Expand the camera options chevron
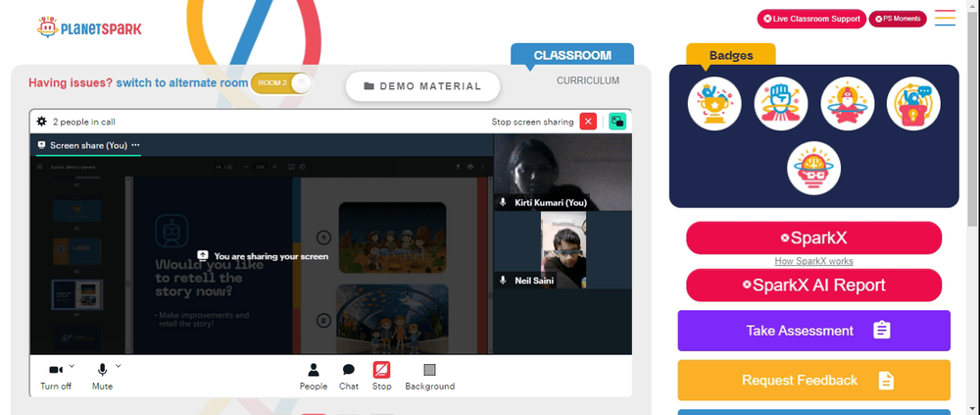Viewport: 980px width, 415px height. tap(72, 366)
